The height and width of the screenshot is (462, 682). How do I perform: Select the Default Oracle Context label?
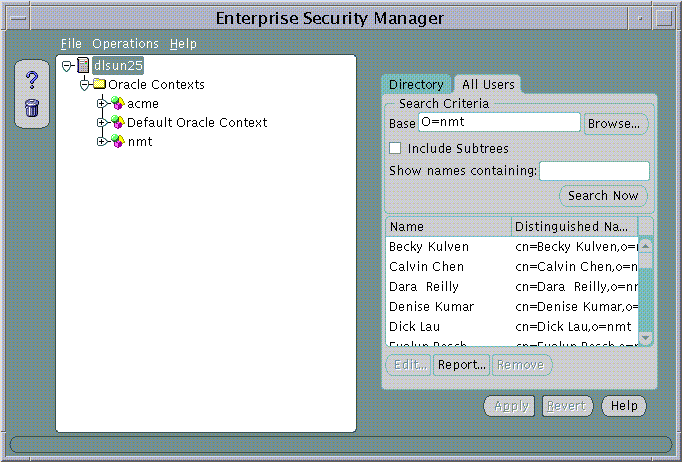point(197,123)
